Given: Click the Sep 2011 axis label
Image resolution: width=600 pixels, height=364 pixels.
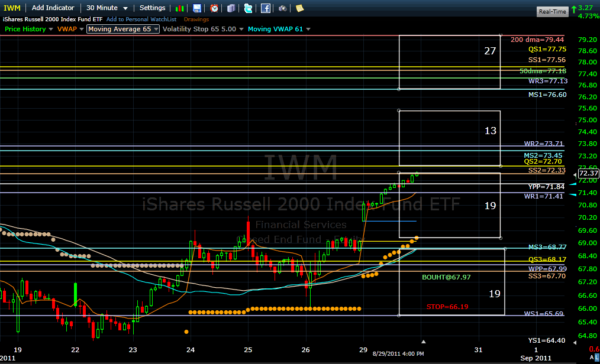Looking at the screenshot, I should pos(536,358).
